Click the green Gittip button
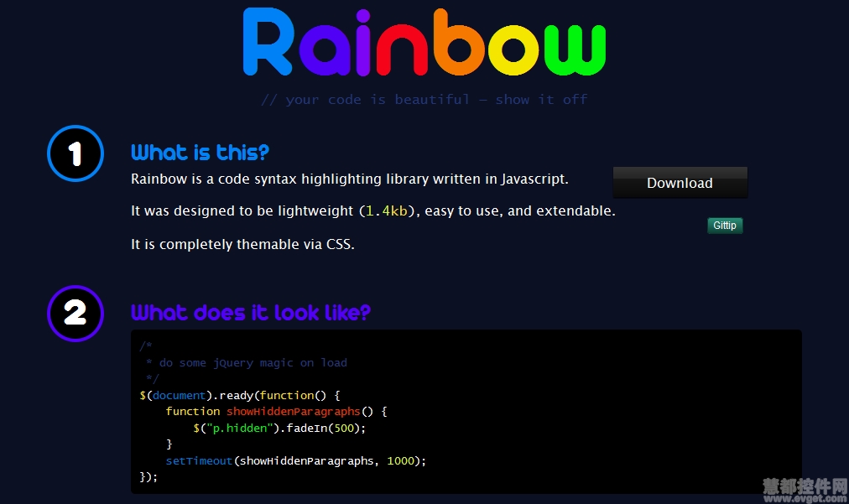 click(725, 226)
